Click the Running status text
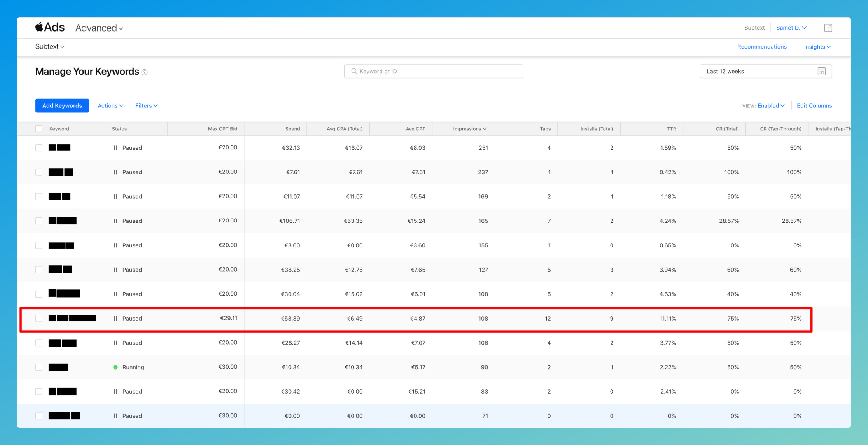868x445 pixels. 133,367
